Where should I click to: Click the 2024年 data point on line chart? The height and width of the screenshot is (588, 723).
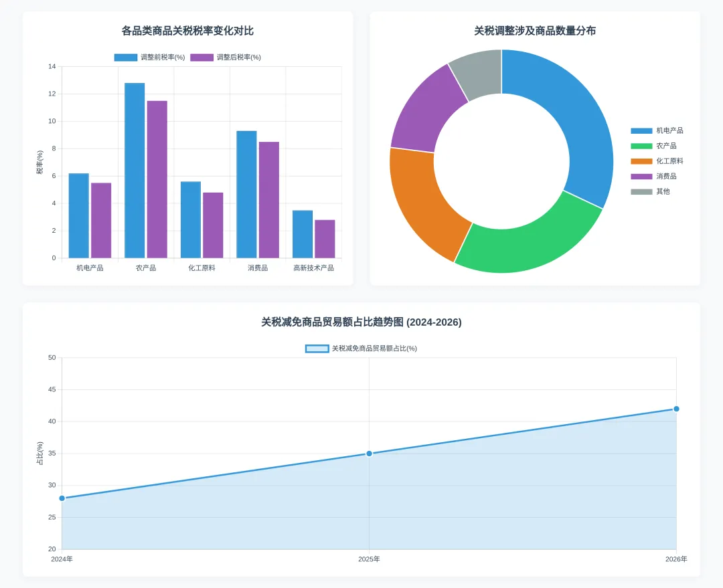coord(62,498)
